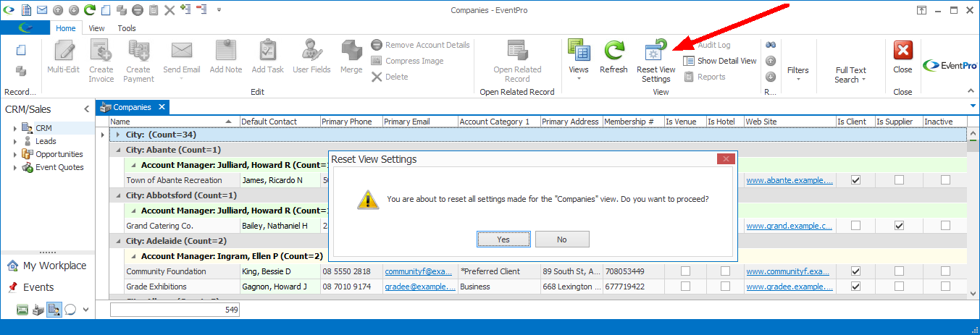Image resolution: width=980 pixels, height=335 pixels.
Task: Click Compress Image in ribbon
Action: tap(407, 61)
